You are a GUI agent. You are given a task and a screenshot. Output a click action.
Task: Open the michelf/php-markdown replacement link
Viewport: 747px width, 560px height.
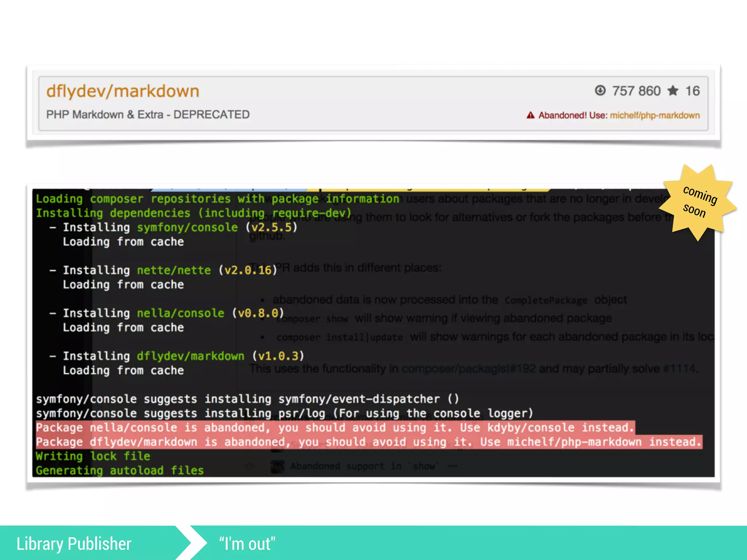pyautogui.click(x=655, y=116)
